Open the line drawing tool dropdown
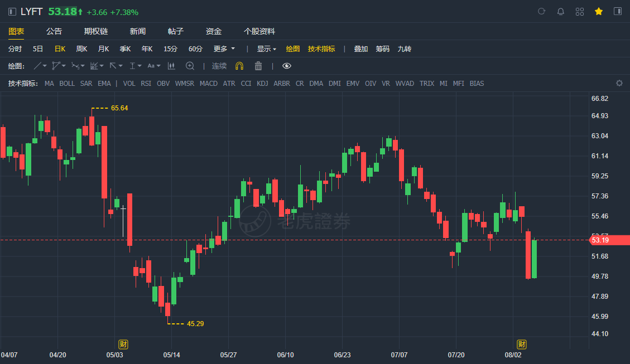The image size is (630, 364). [40, 66]
